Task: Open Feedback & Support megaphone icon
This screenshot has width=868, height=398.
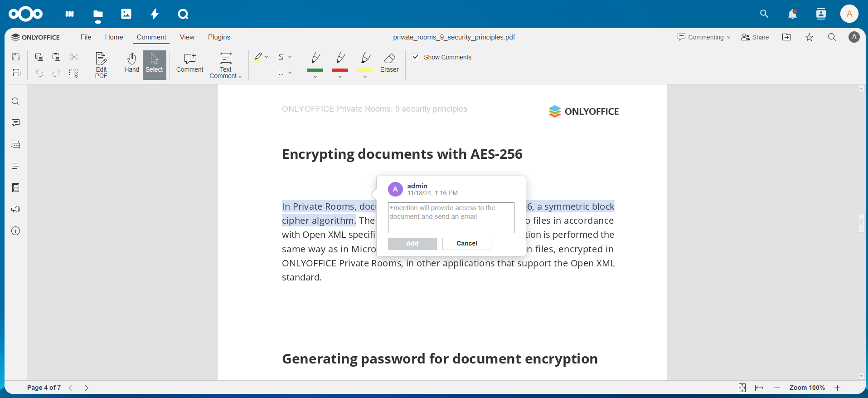Action: pyautogui.click(x=16, y=209)
